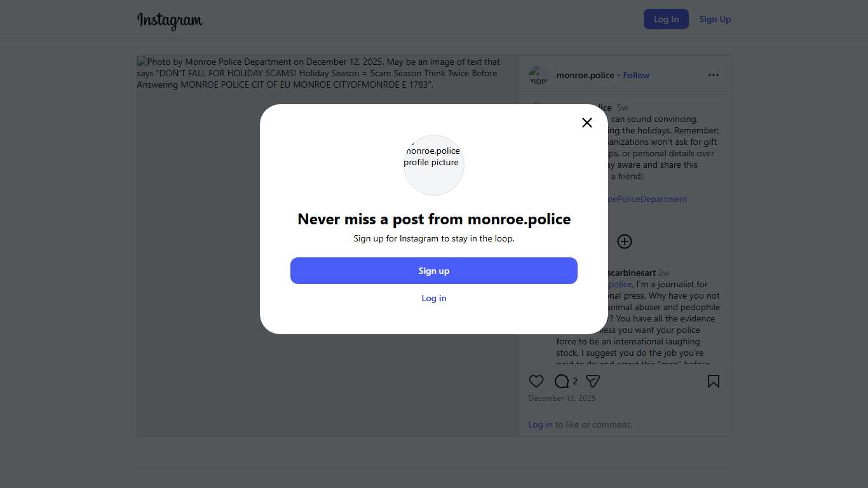Save the post with bookmark icon
The height and width of the screenshot is (488, 868).
click(x=714, y=381)
